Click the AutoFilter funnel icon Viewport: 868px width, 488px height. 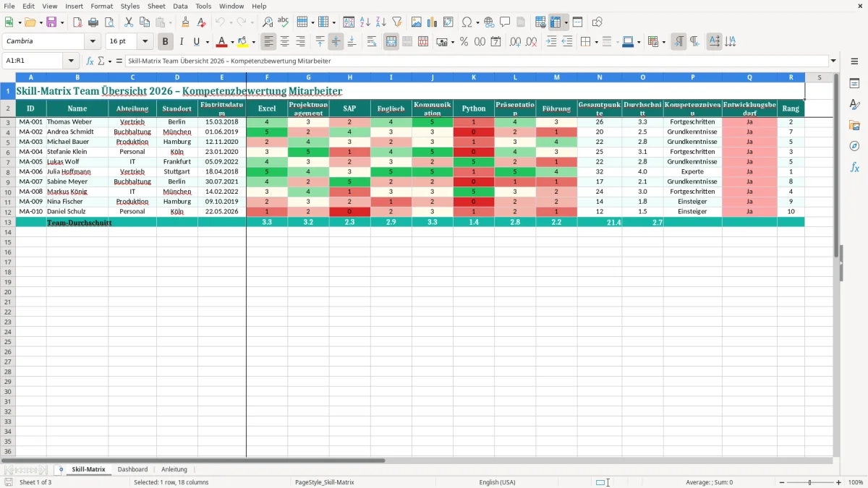397,22
